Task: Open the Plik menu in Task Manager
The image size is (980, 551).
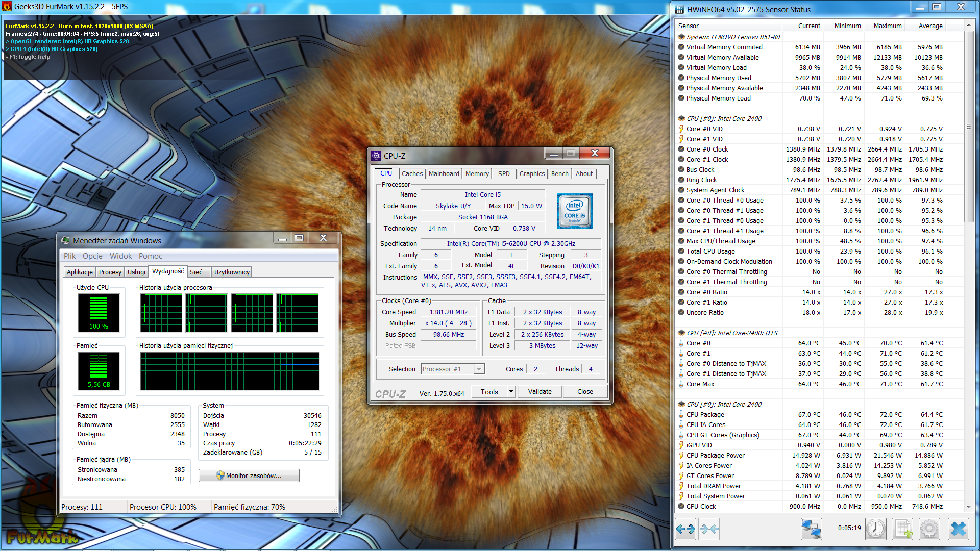Action: click(x=69, y=256)
